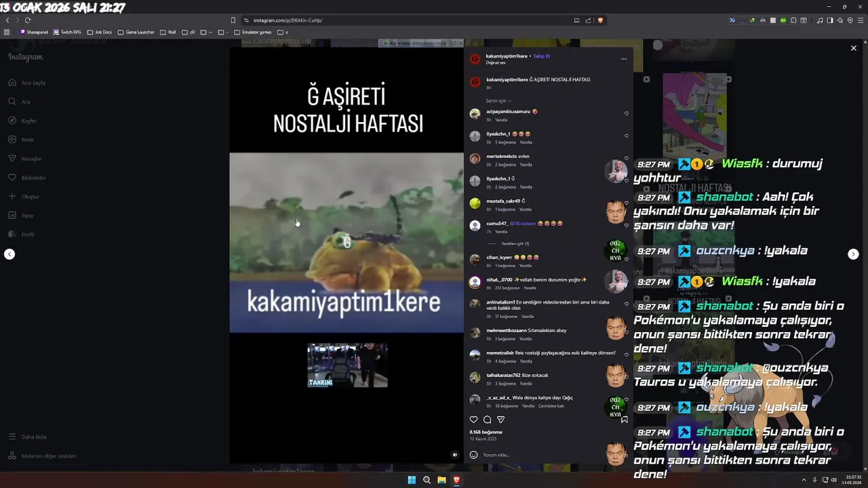Share the post with paper plane icon

pos(500,420)
